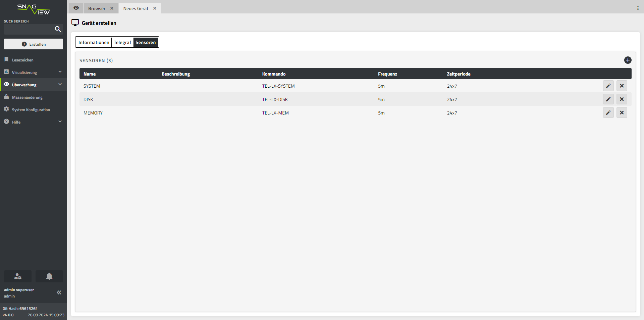Click the Zeitperiode column header
Viewport: 644px width, 320px height.
coord(459,74)
